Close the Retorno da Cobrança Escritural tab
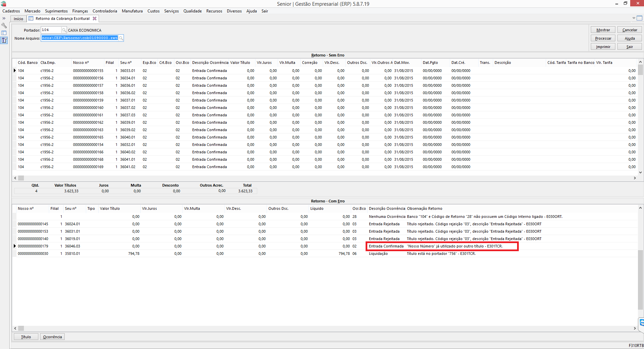Viewport: 644px width, 349px height. tap(95, 19)
